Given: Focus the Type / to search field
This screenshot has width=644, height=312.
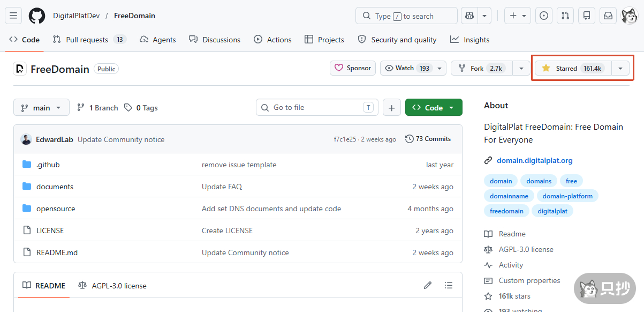Looking at the screenshot, I should 406,16.
